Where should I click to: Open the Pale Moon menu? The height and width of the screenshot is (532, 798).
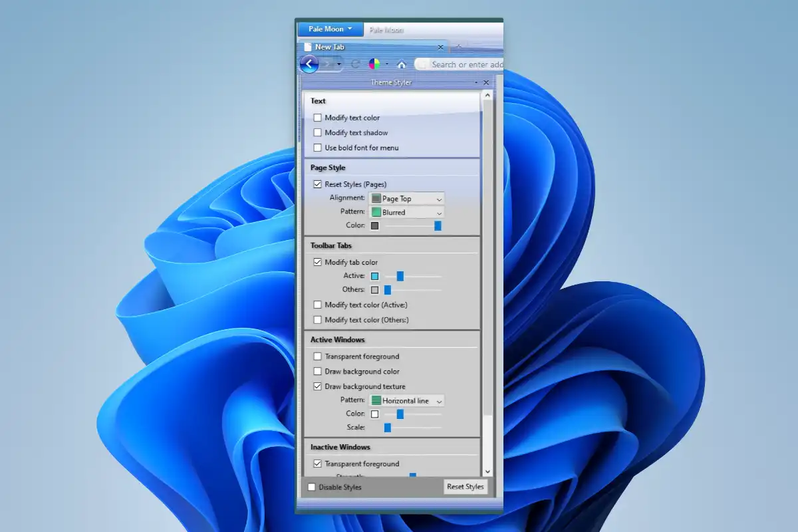[x=329, y=29]
